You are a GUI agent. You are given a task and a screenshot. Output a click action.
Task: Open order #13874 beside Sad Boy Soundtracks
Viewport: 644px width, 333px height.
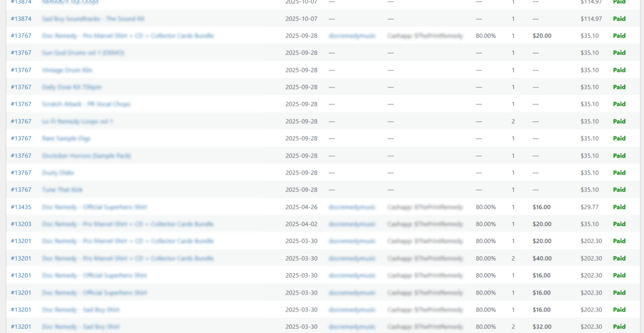(x=21, y=19)
